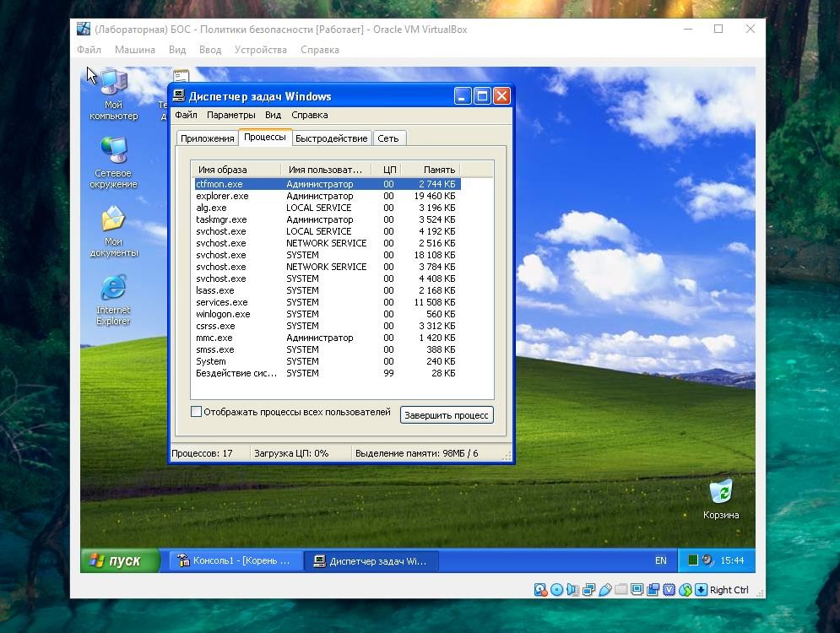This screenshot has width=840, height=633.
Task: Select the partially hidden text file desktop icon
Action: tap(180, 75)
